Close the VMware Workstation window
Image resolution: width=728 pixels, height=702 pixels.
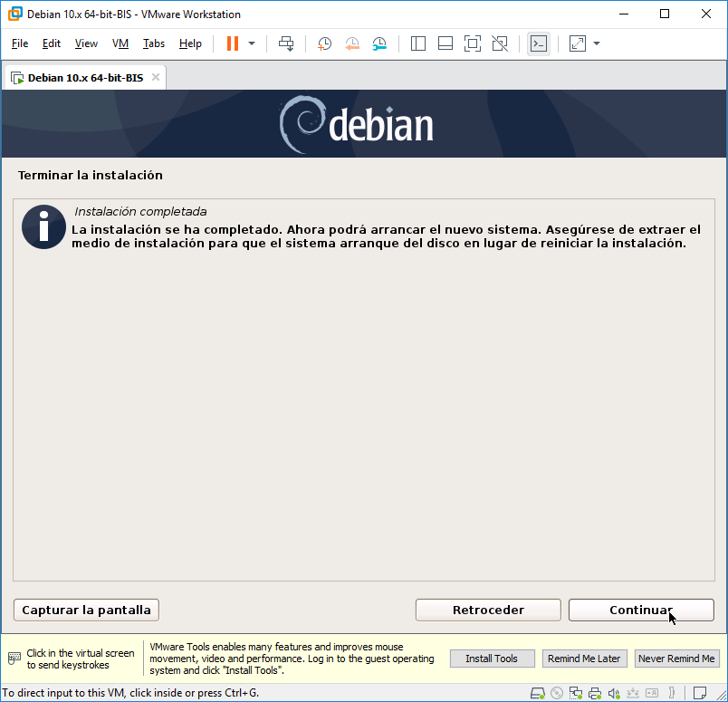[x=705, y=14]
